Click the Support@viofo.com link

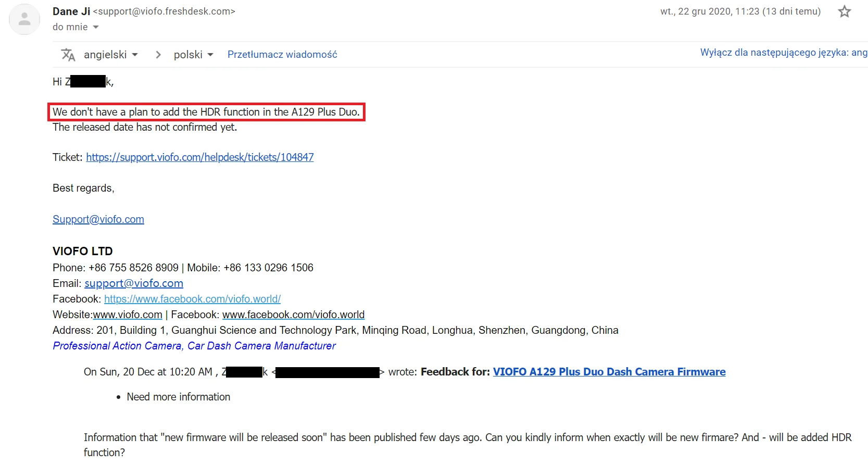click(x=98, y=219)
